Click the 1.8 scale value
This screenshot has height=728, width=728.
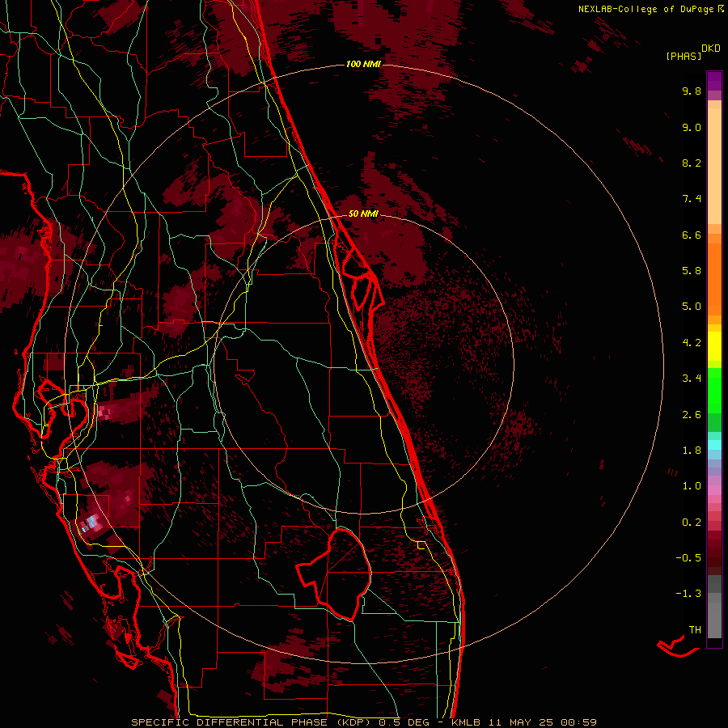[692, 451]
